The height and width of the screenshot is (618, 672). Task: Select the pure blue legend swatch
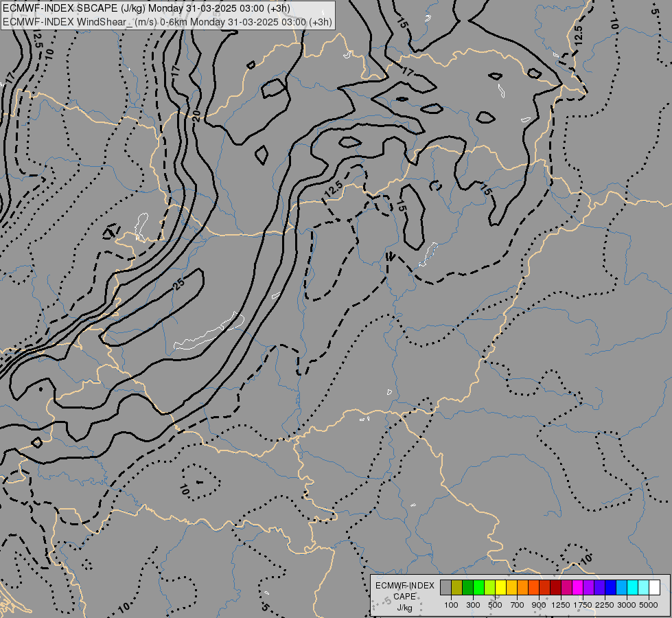[610, 587]
